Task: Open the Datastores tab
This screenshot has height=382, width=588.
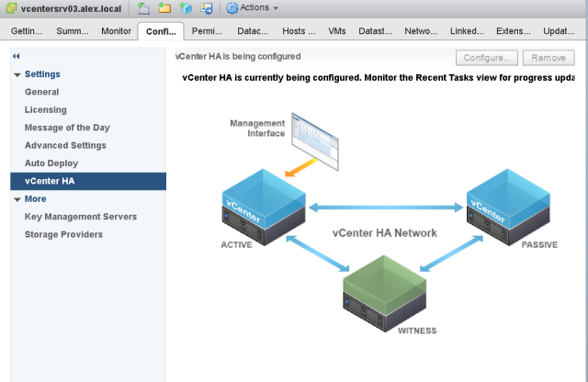Action: point(376,31)
